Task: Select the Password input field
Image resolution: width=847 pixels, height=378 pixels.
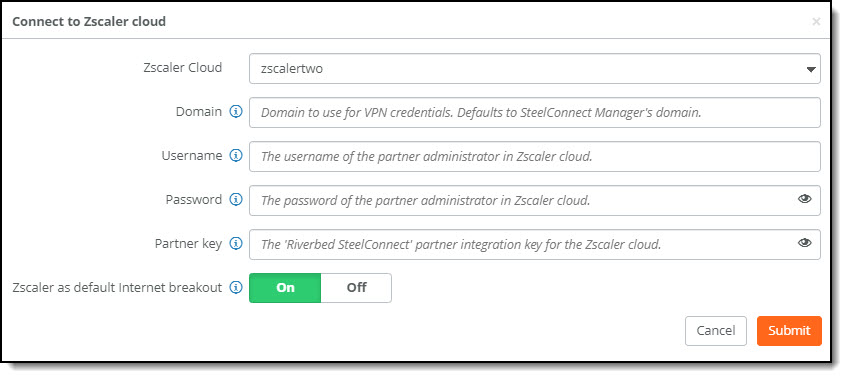Action: click(535, 200)
